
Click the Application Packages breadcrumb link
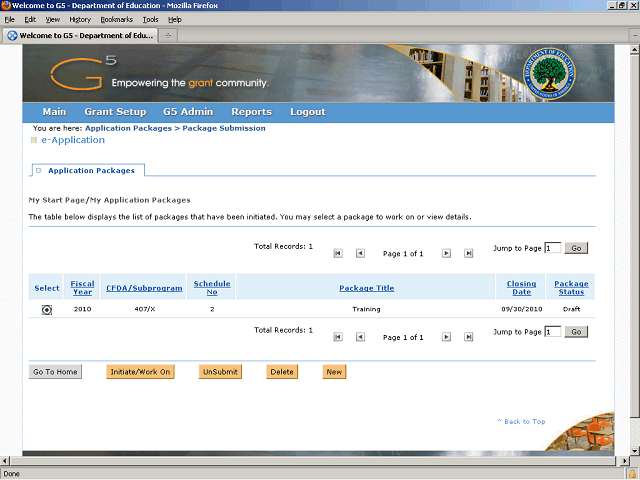(x=128, y=128)
